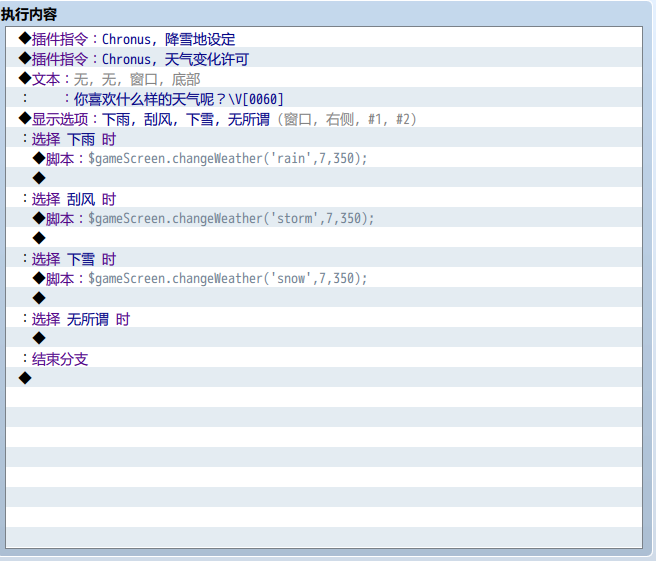Select the 显示选项 command row
The width and height of the screenshot is (656, 561).
coord(324,119)
